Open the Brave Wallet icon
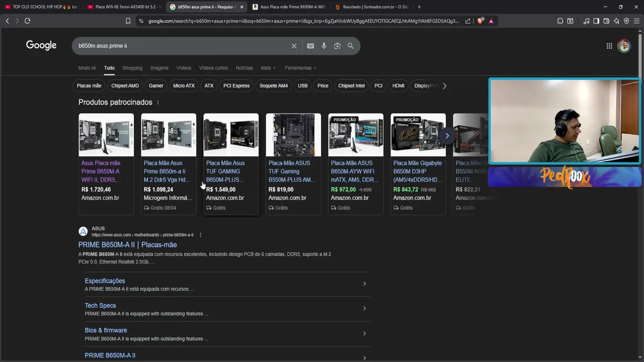 click(x=606, y=21)
